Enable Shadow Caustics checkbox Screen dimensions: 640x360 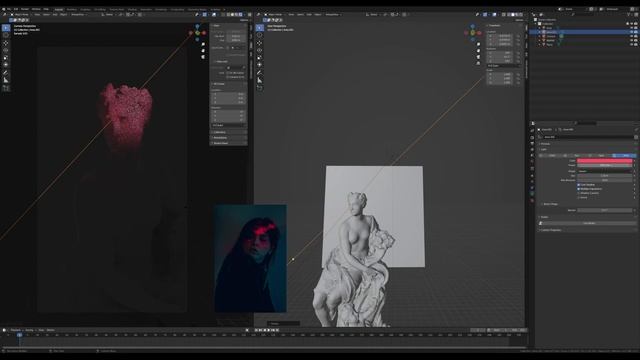[x=579, y=193]
